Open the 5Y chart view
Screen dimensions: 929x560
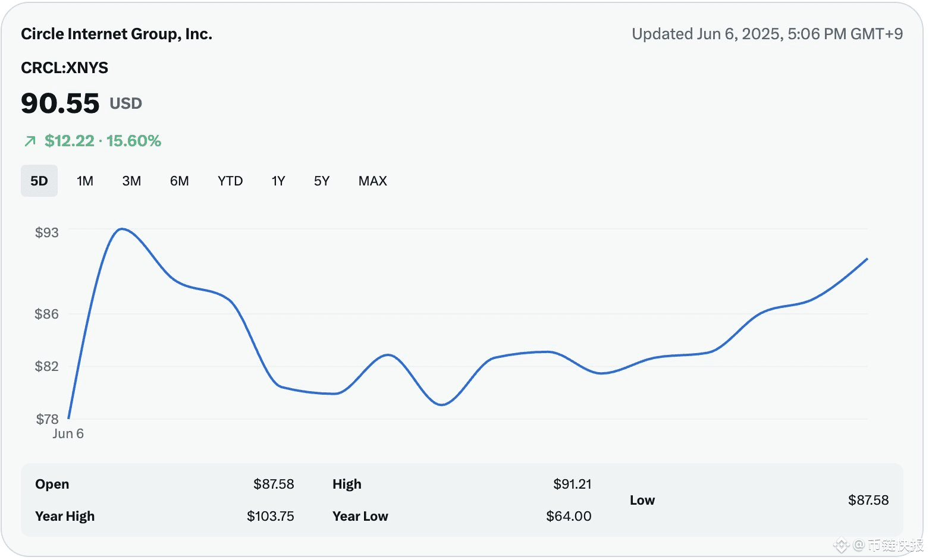coord(321,181)
